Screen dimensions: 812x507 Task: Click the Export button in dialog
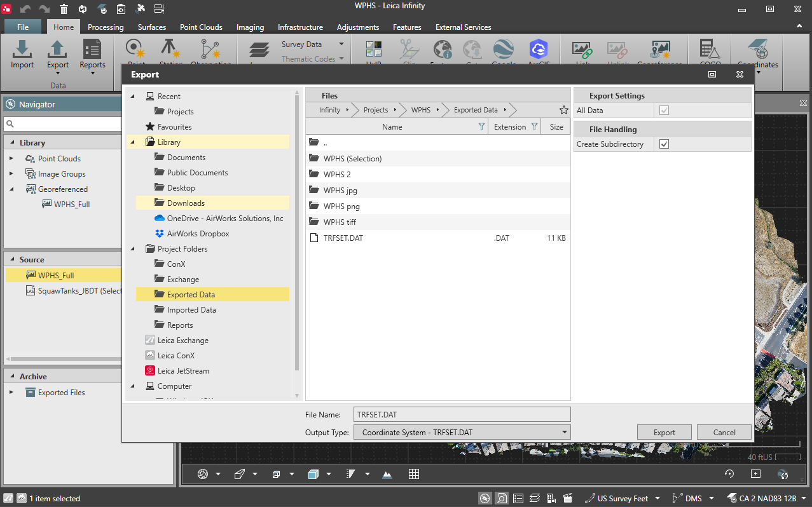[664, 433]
